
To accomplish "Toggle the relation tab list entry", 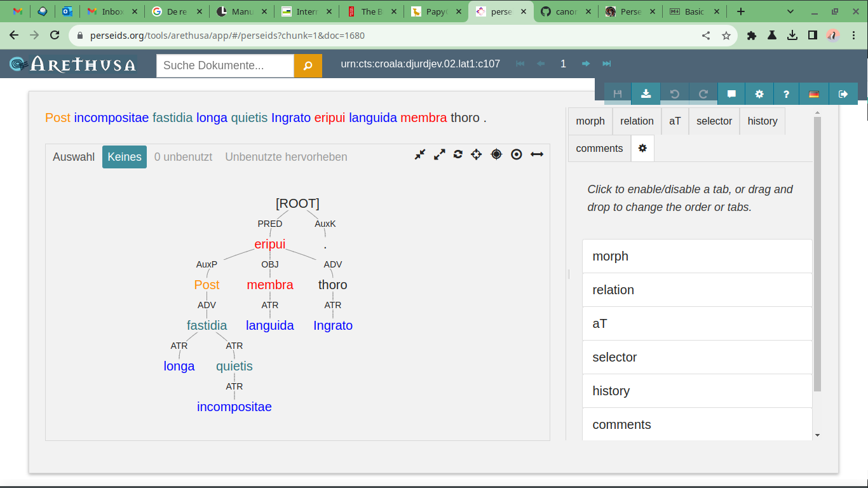I will click(697, 290).
